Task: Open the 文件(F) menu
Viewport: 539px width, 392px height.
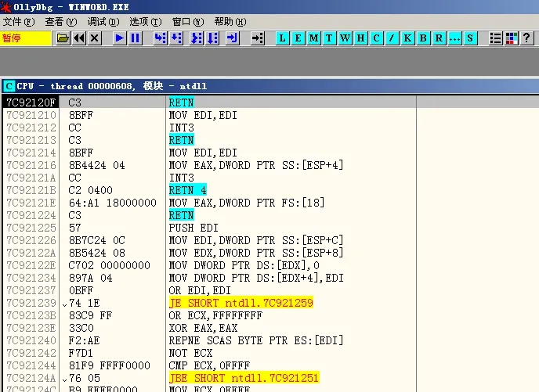Action: point(19,22)
